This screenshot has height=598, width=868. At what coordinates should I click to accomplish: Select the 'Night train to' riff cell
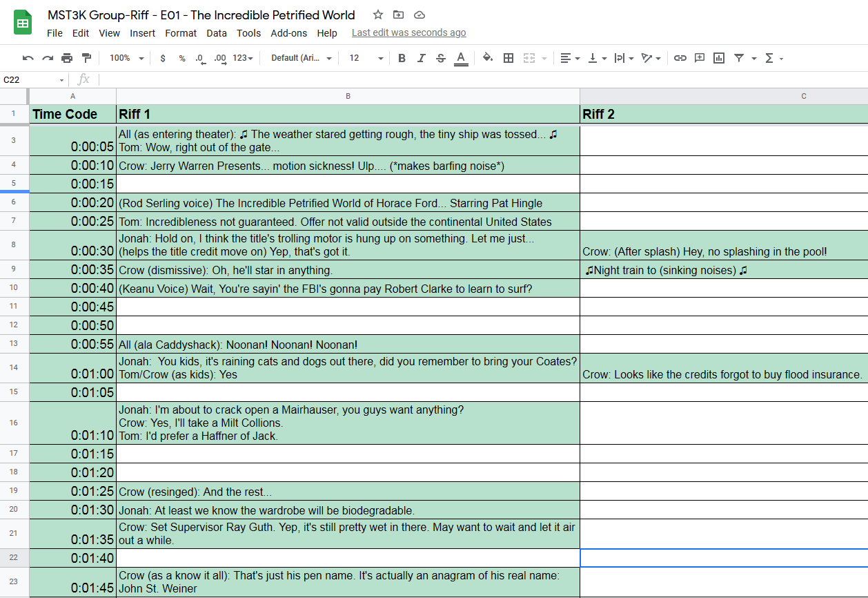[724, 270]
